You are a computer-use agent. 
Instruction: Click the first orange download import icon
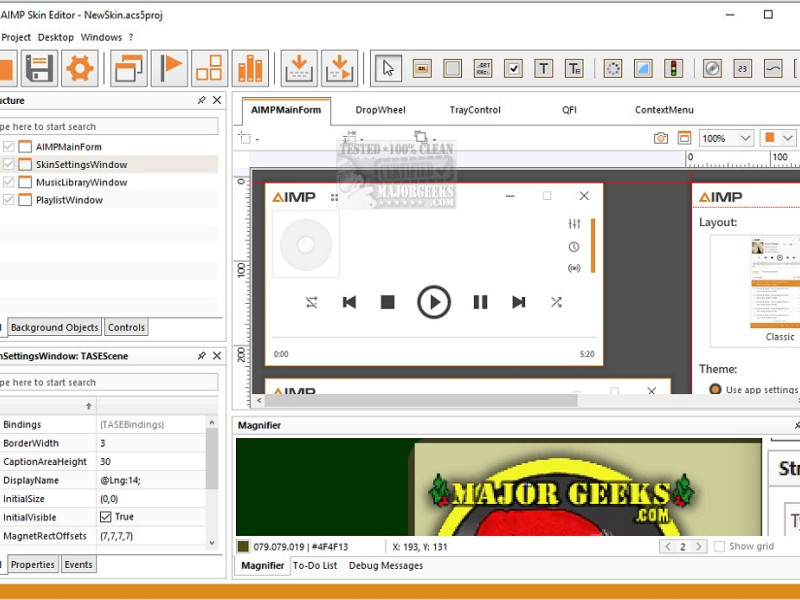click(x=299, y=68)
